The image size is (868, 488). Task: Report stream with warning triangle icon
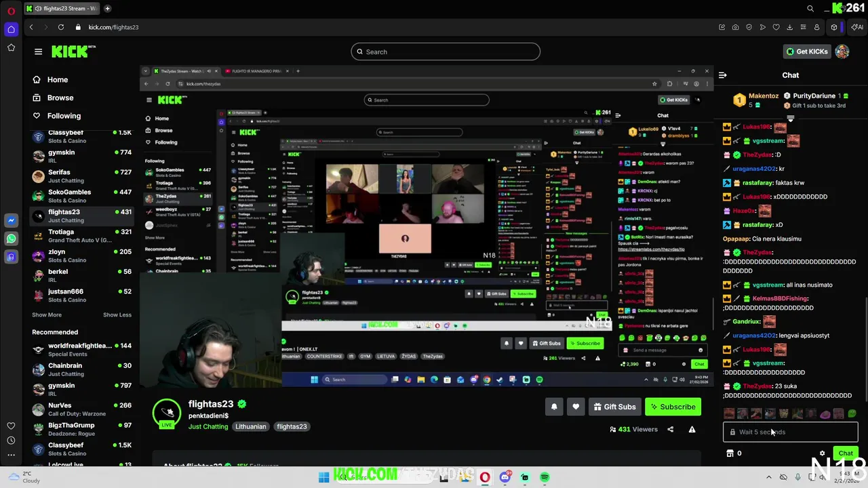[x=692, y=429]
